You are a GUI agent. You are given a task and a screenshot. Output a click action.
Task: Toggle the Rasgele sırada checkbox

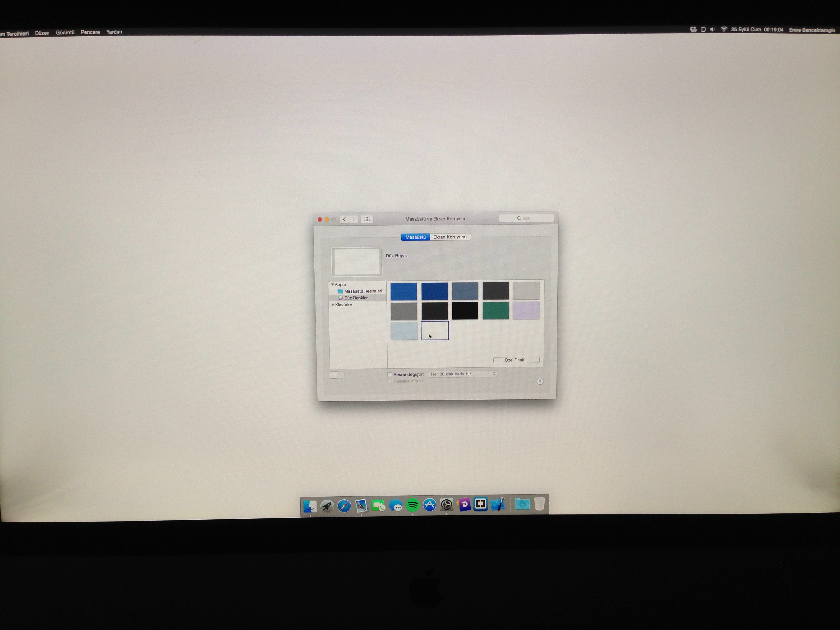(x=390, y=381)
